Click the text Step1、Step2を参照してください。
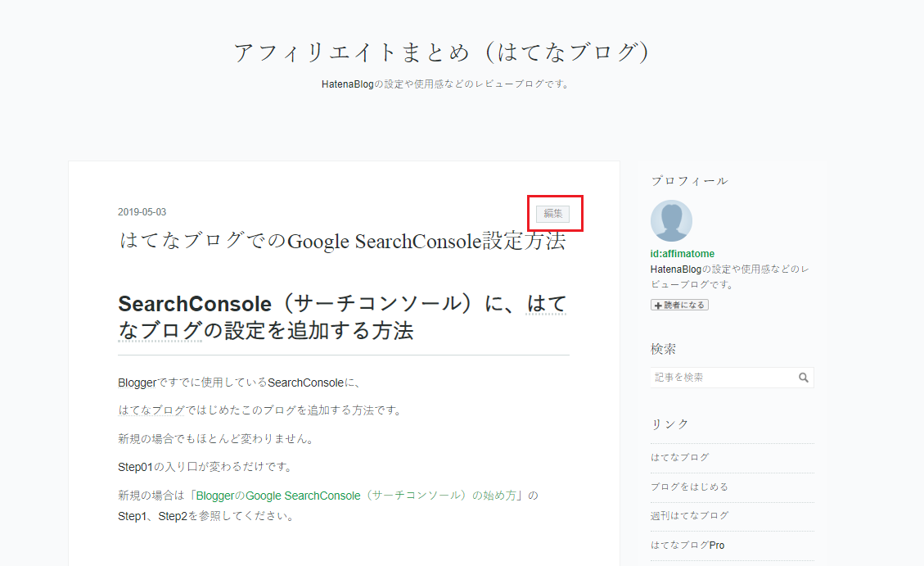Screen dimensions: 924x566 tap(206, 516)
